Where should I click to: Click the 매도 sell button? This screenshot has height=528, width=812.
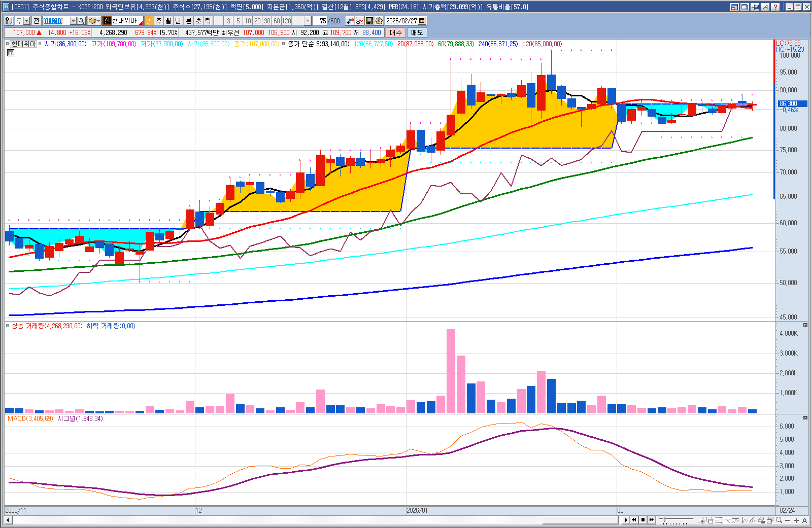pos(417,32)
